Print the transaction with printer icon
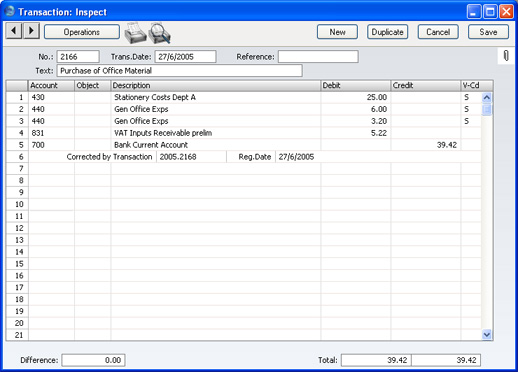This screenshot has height=372, width=518. (135, 33)
